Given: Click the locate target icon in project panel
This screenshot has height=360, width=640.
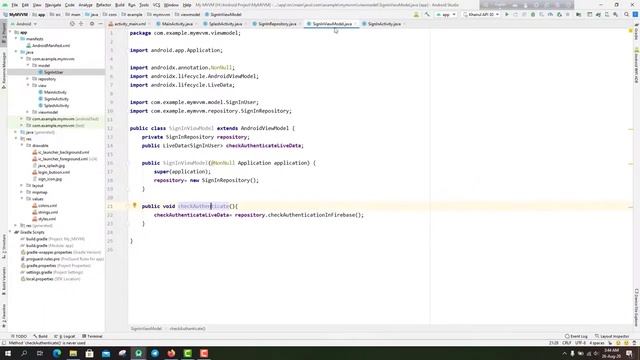Looking at the screenshot, I should point(72,24).
